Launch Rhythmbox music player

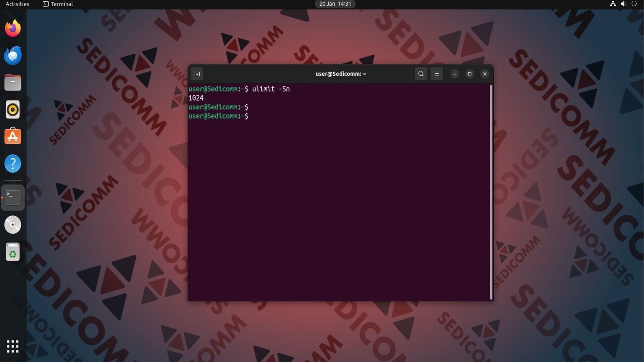(13, 110)
